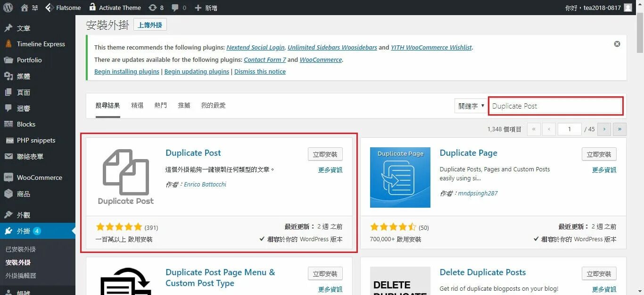The image size is (644, 295).
Task: Click the Activate Theme lock icon
Action: pos(92,7)
